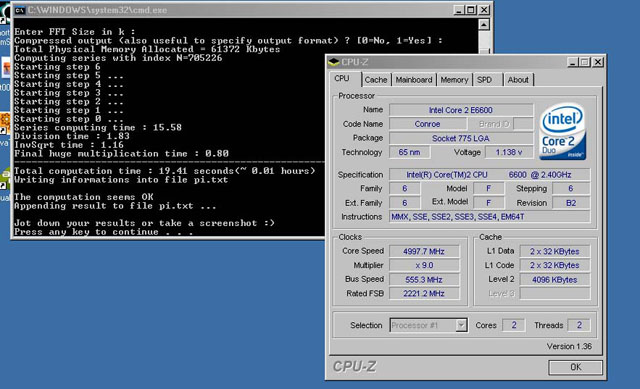Click the '1.138 v' voltage value
The image size is (640, 389).
pyautogui.click(x=509, y=152)
